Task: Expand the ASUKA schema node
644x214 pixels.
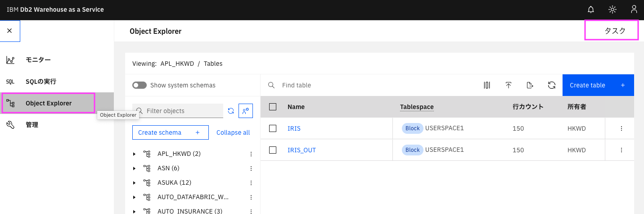Action: tap(135, 183)
